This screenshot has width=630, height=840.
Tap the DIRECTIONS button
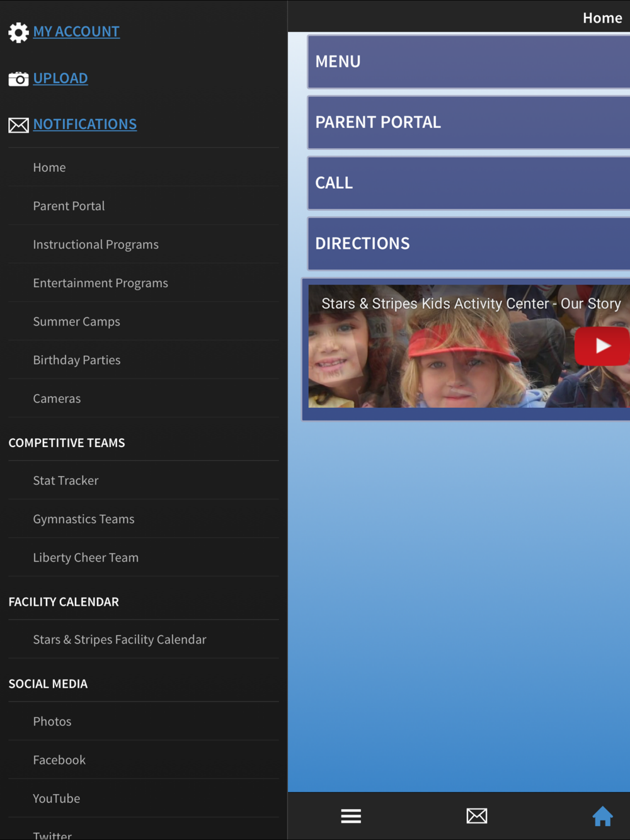469,243
